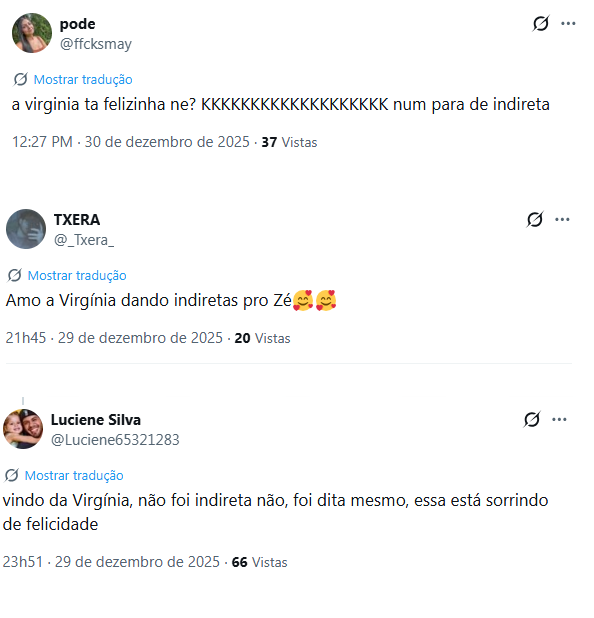Click Mostrar tradução under TXERA's tweet
The image size is (594, 618).
tap(77, 275)
